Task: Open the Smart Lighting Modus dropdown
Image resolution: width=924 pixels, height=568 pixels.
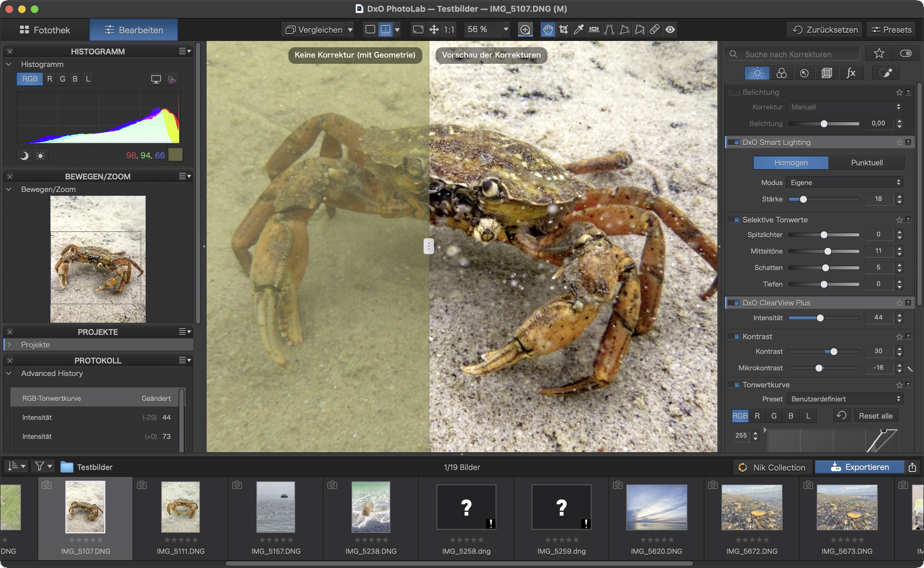Action: pyautogui.click(x=845, y=182)
